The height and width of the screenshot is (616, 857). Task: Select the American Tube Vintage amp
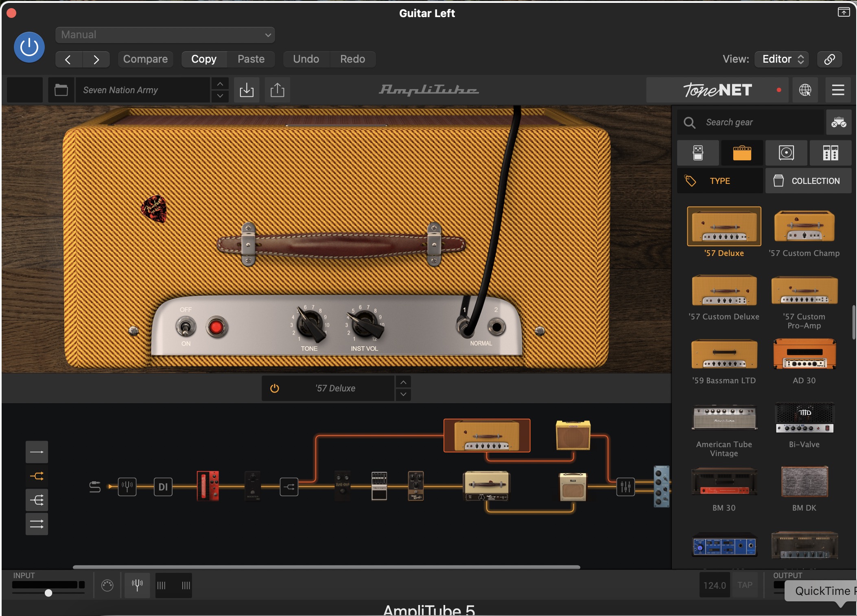click(724, 417)
